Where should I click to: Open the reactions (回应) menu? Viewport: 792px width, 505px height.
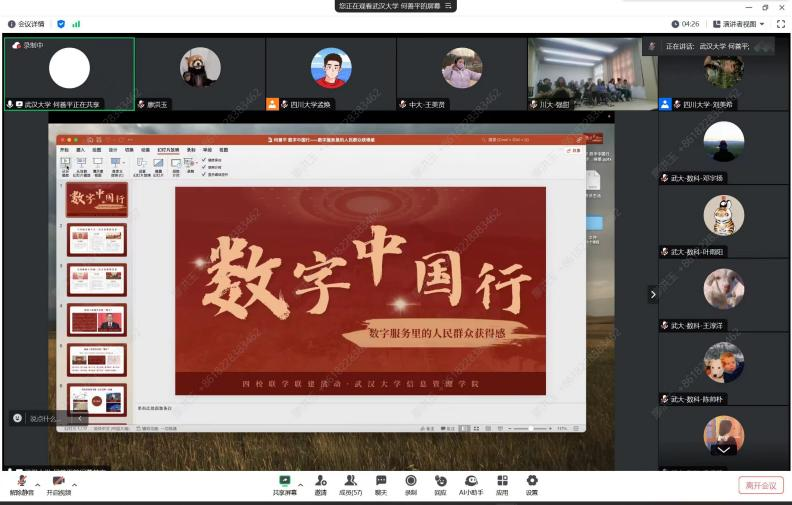point(440,484)
